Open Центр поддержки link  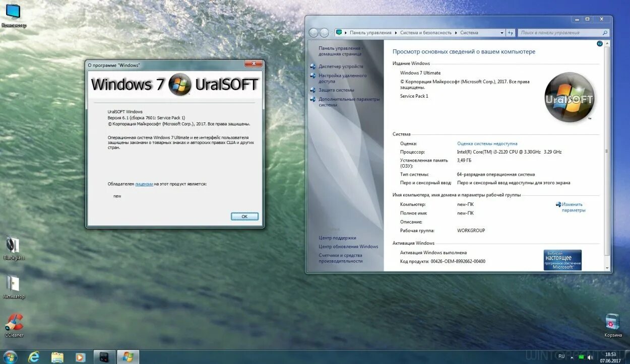[337, 238]
